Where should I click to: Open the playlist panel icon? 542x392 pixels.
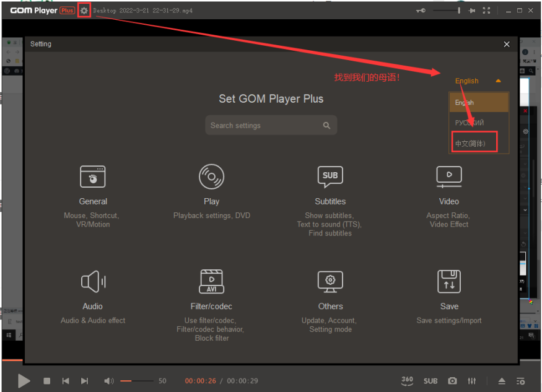tap(520, 381)
